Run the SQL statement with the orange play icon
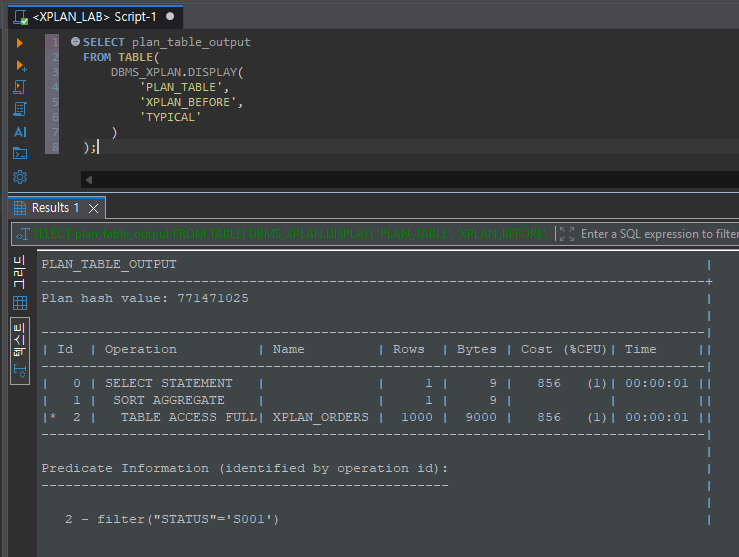Screen dimensions: 739x557 click(19, 43)
